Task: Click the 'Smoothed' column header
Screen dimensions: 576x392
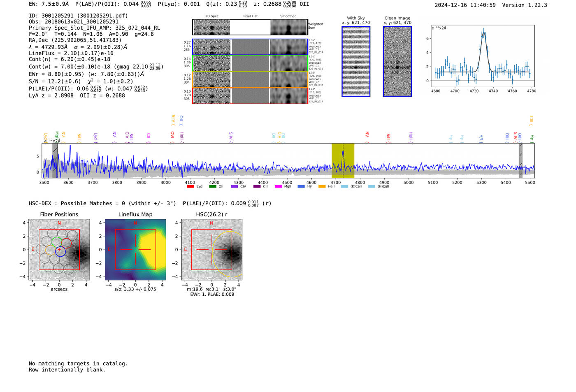Action: [288, 16]
